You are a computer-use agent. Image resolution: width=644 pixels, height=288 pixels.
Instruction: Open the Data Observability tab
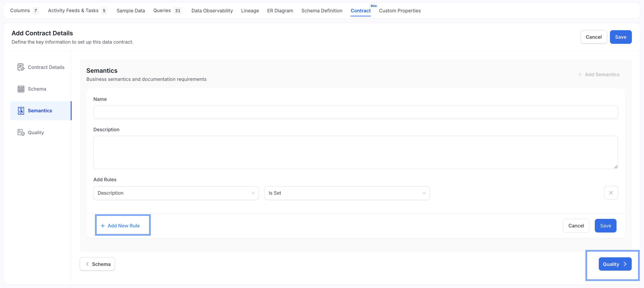(212, 11)
